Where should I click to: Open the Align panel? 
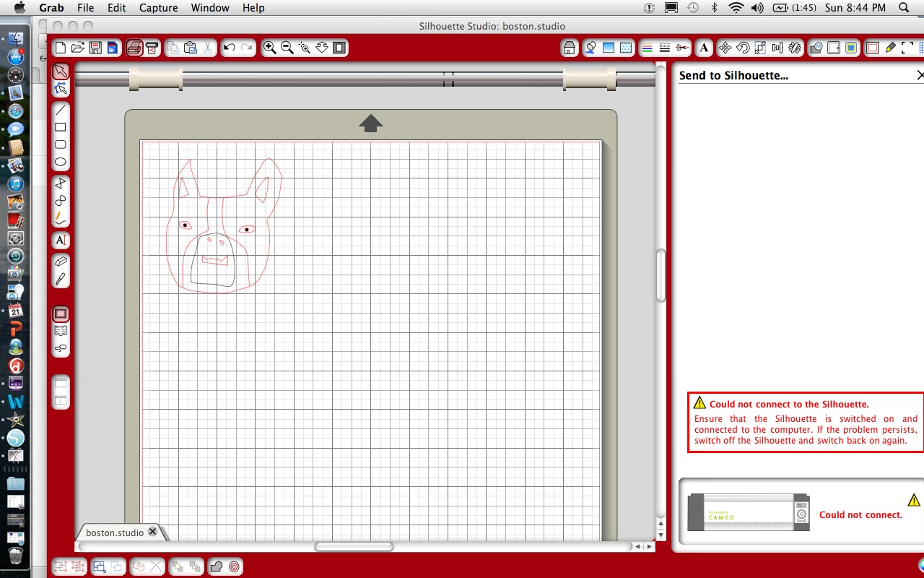click(x=777, y=48)
